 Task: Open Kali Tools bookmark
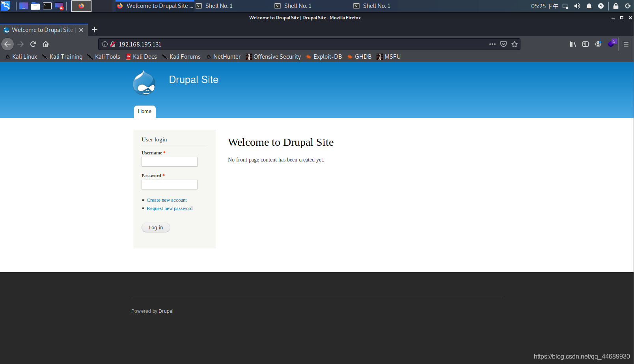click(104, 57)
